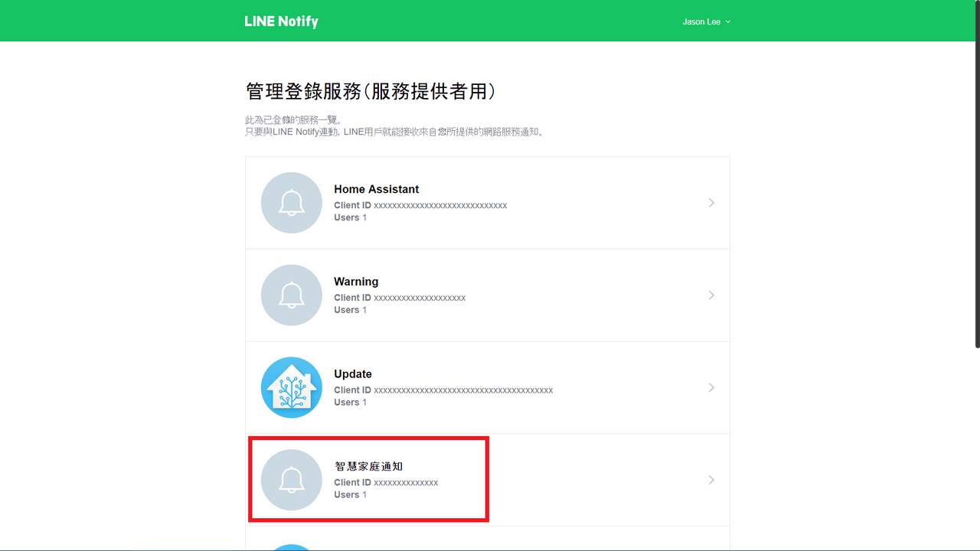980x551 pixels.
Task: Click the Client ID of 智慧家庭通知
Action: click(386, 483)
